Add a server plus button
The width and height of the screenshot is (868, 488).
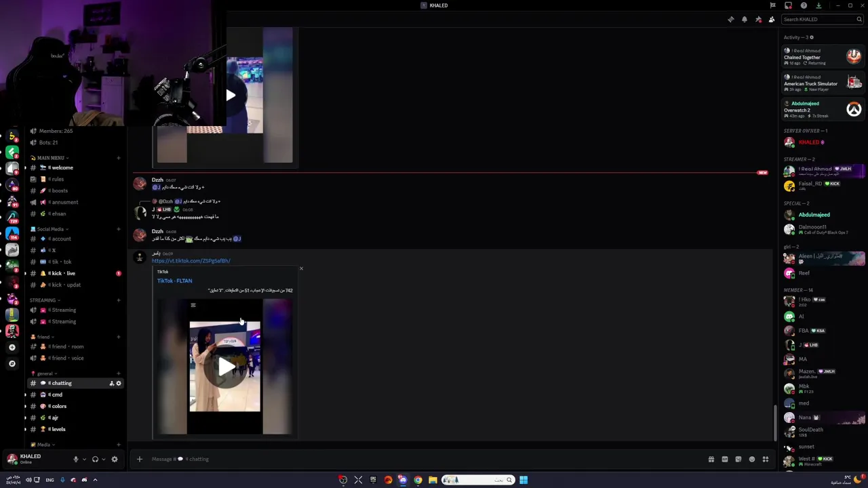(x=12, y=347)
